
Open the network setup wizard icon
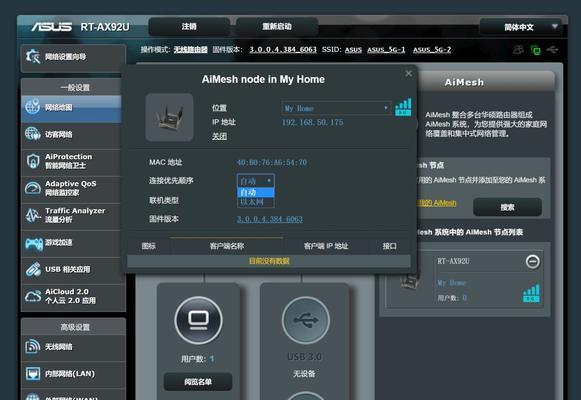click(33, 56)
